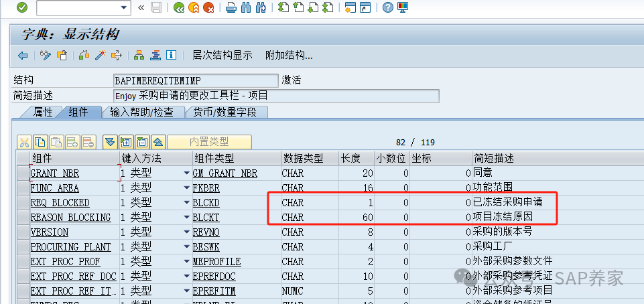
Task: Open 键入方法 dropdown for PROCURING_PLANT row
Action: [x=187, y=247]
